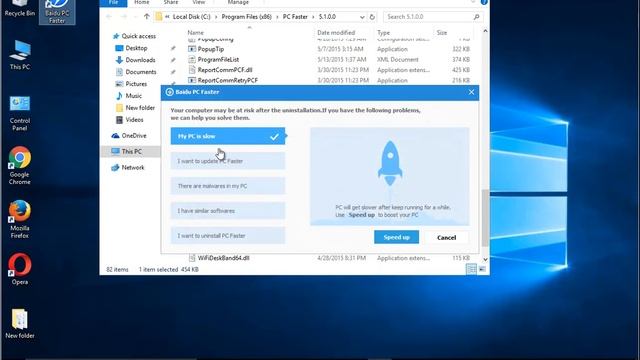Select 'I want to uninstall PC Faster'

[228, 236]
